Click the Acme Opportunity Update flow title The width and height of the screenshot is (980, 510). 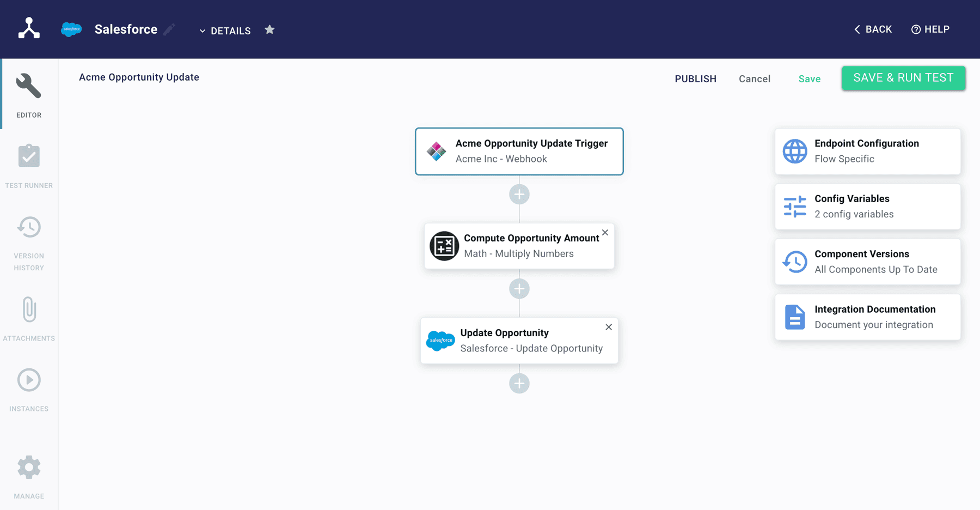coord(139,77)
